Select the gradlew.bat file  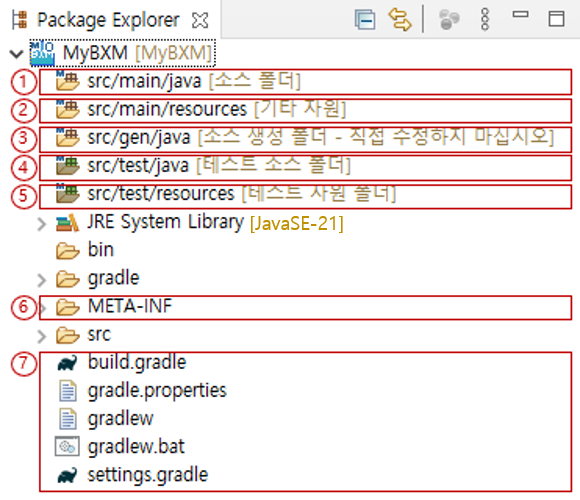[136, 446]
